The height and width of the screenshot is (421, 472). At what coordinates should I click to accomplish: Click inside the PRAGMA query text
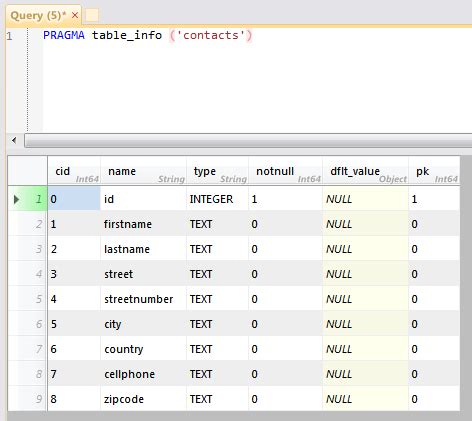148,35
